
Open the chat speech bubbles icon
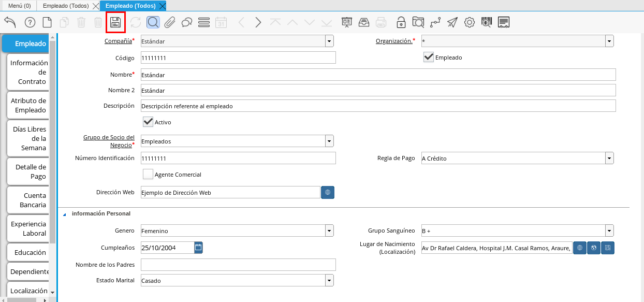(187, 22)
